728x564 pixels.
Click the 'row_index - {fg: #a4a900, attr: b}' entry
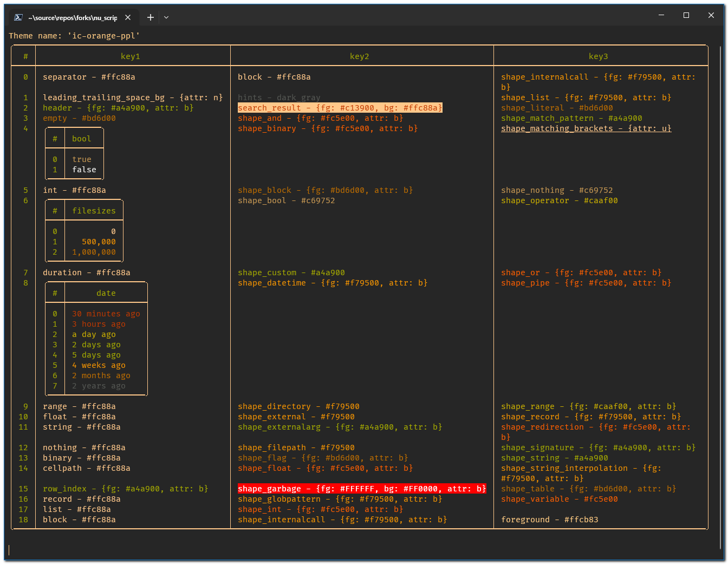coord(126,489)
